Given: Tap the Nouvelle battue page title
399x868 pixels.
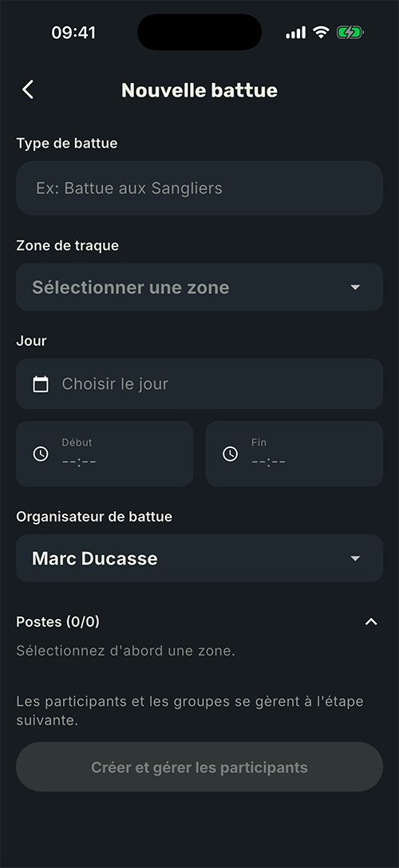Looking at the screenshot, I should point(199,90).
